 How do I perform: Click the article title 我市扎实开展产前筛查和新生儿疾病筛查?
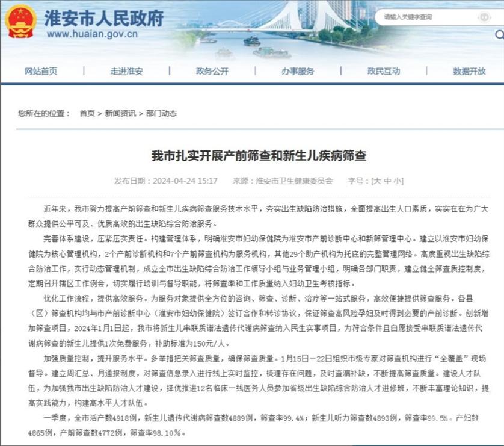(259, 156)
